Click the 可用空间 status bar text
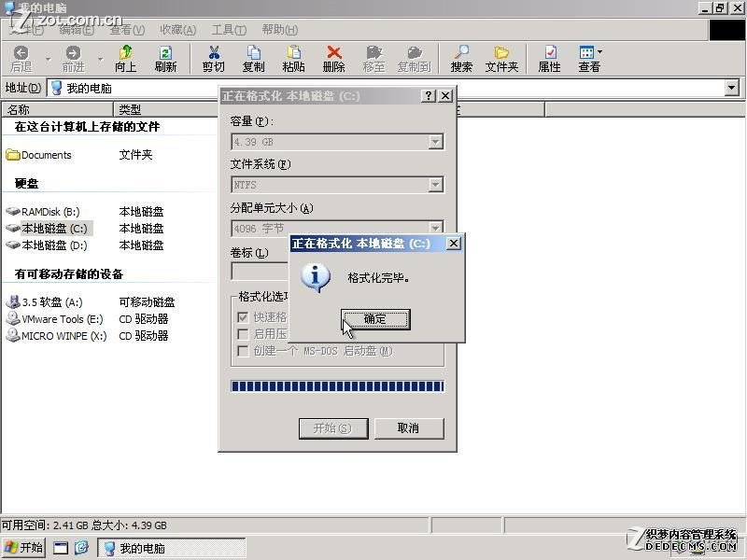 pyautogui.click(x=84, y=525)
